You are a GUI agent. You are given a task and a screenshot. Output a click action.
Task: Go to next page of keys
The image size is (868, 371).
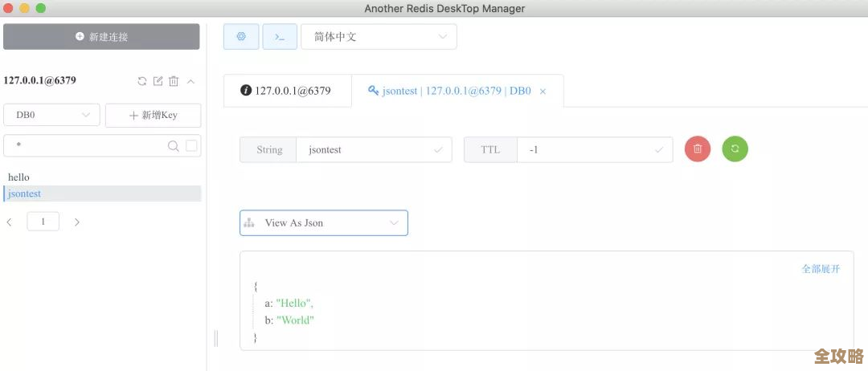tap(77, 222)
